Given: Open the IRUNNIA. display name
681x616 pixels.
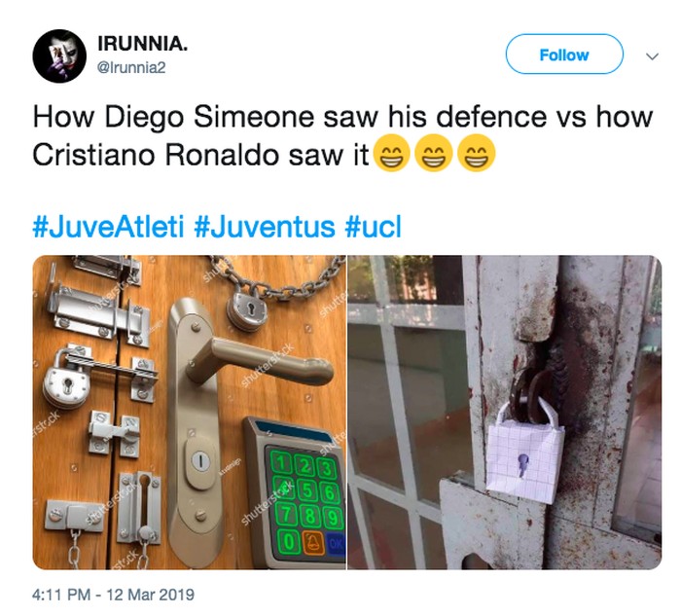Looking at the screenshot, I should pos(142,44).
